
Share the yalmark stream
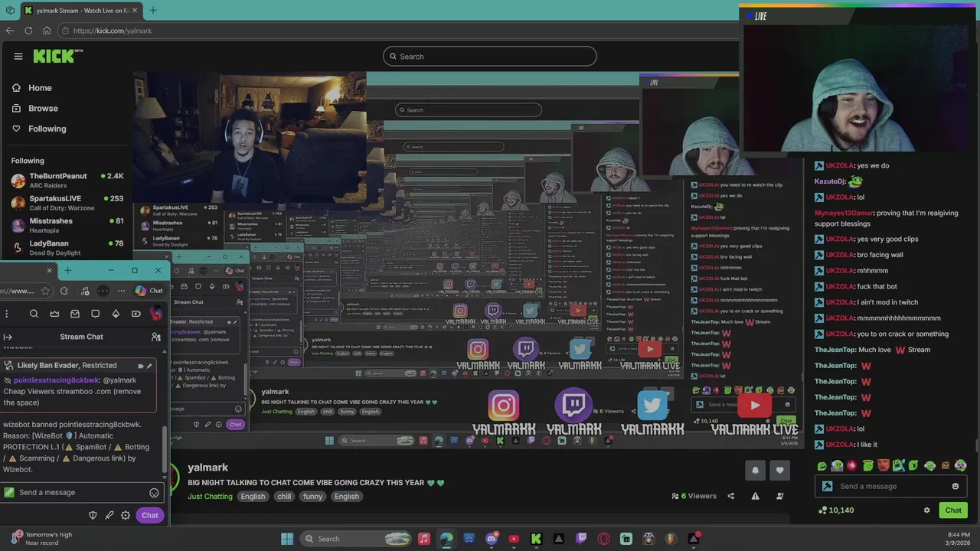click(730, 496)
